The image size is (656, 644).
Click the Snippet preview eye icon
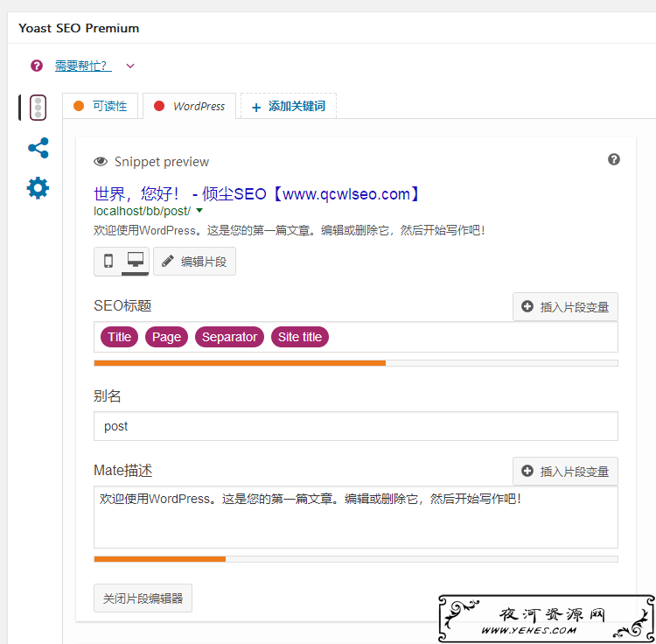tap(101, 162)
